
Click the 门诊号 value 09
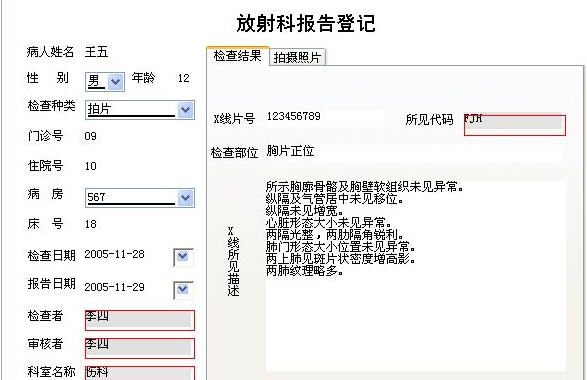coord(91,136)
